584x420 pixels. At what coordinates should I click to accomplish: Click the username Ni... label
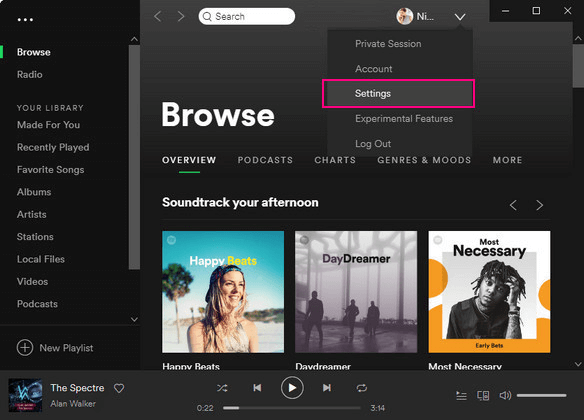pos(425,16)
